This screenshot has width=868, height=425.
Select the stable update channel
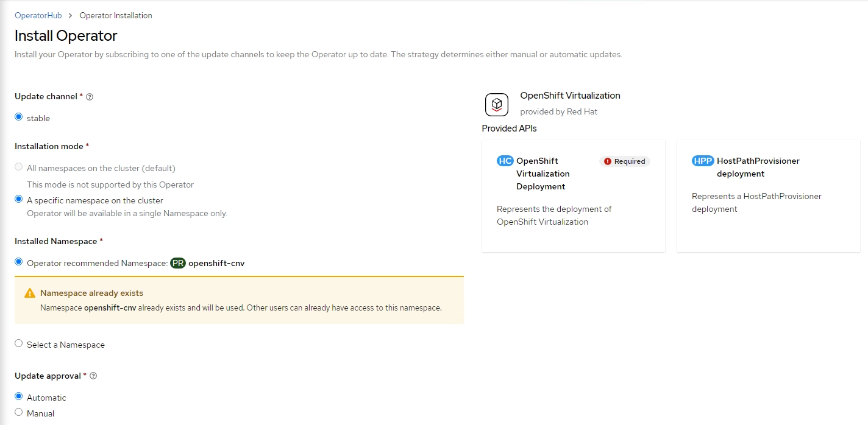point(19,117)
